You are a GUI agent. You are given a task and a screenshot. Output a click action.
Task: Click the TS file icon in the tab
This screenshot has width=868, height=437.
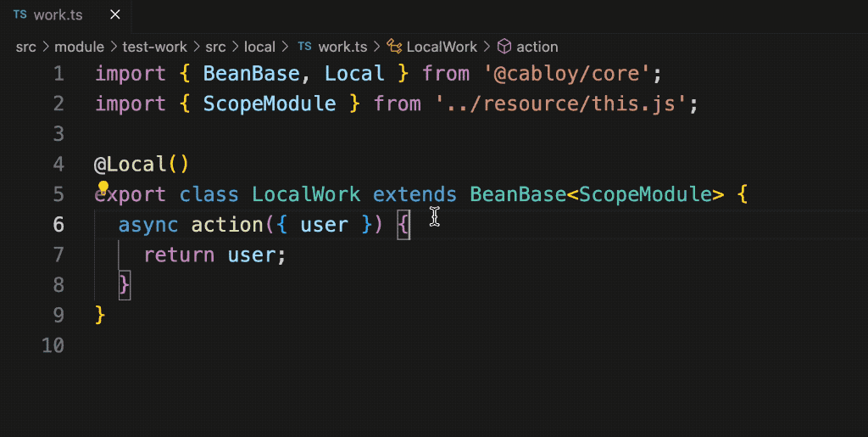click(20, 15)
